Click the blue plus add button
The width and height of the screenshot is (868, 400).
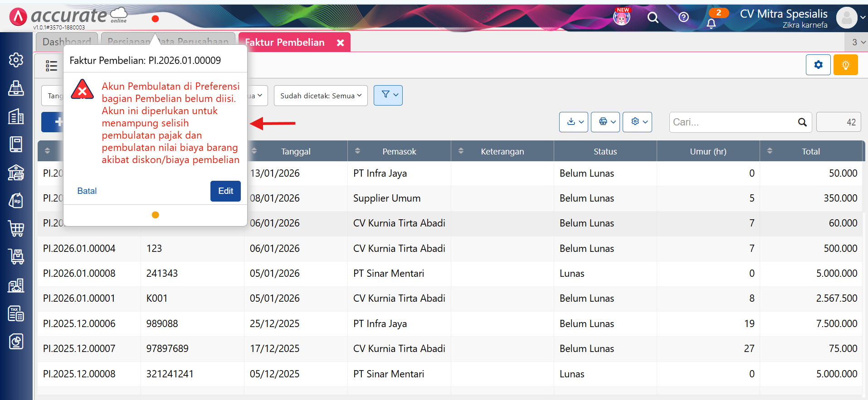click(x=52, y=122)
